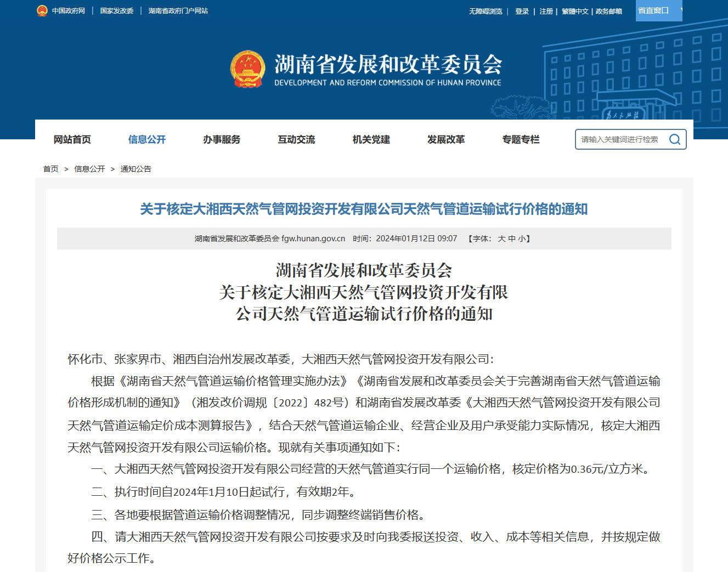The height and width of the screenshot is (572, 728).
Task: Set font size to 中 (medium)
Action: point(511,239)
